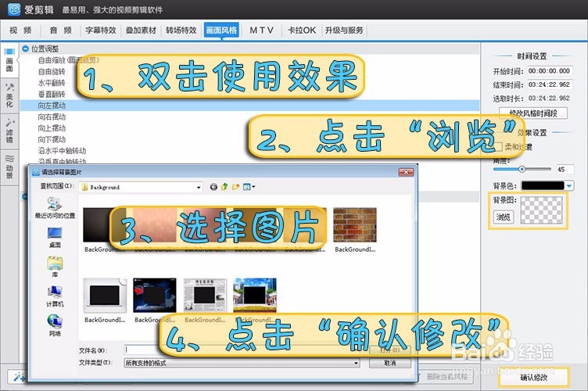Select the newspaper frame thumbnail
This screenshot has height=391, width=588.
coord(205,296)
